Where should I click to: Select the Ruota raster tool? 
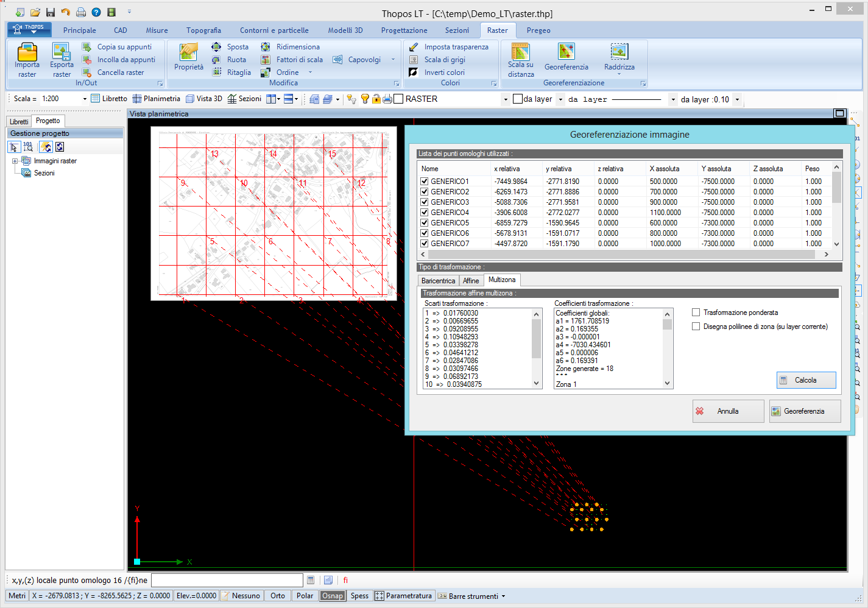tap(229, 60)
